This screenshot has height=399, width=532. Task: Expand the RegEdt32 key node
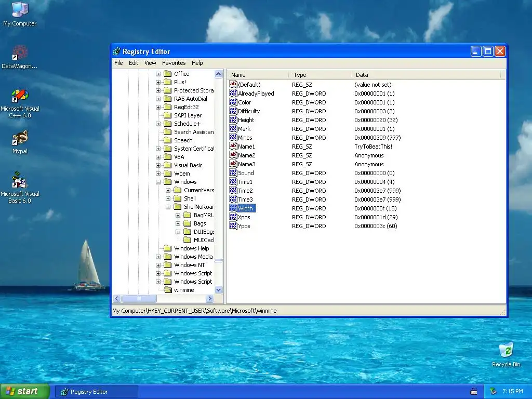(158, 107)
